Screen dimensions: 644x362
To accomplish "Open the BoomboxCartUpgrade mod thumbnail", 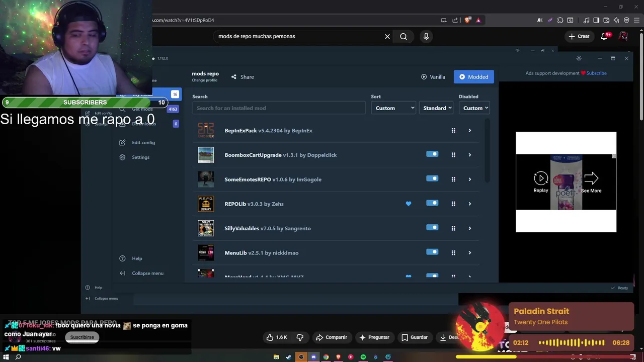I will pyautogui.click(x=206, y=155).
